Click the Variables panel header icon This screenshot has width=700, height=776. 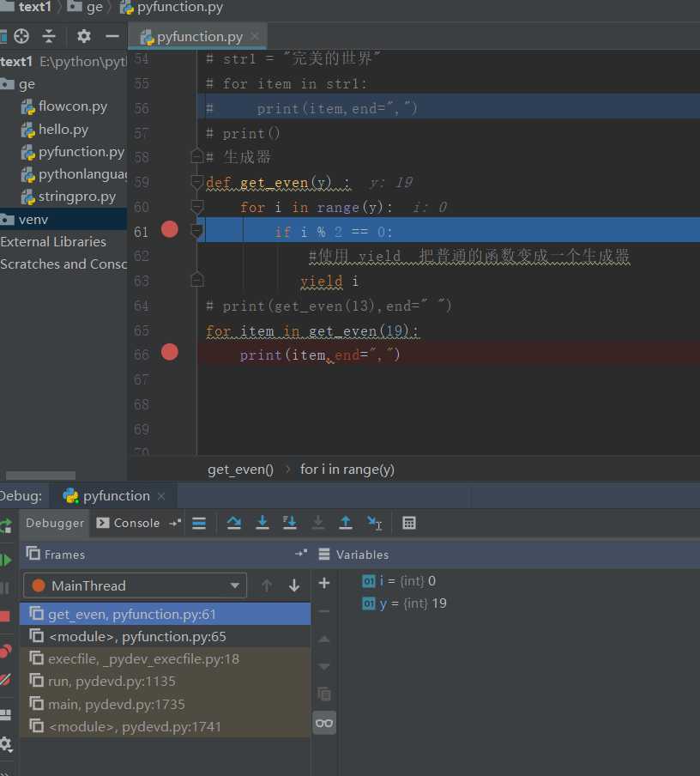pos(324,555)
